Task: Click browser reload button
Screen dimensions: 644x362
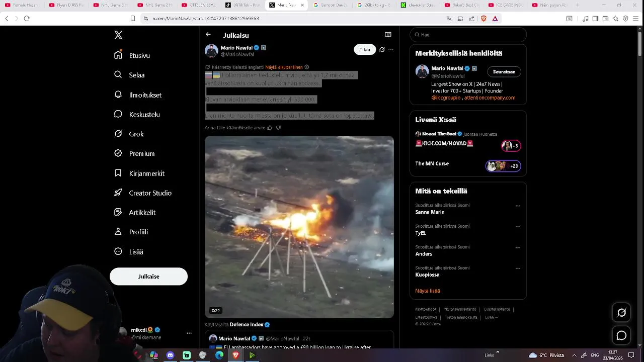Action: coord(27,19)
